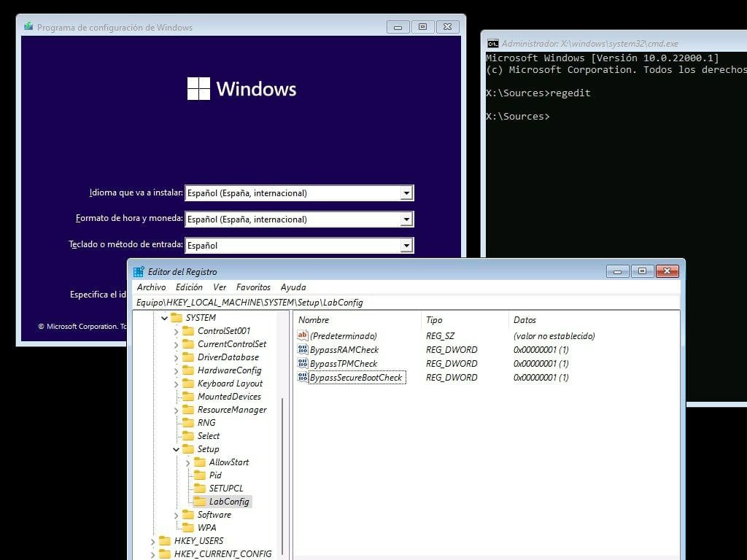
Task: Click the X:\Sources> prompt in cmd window
Action: click(x=517, y=116)
